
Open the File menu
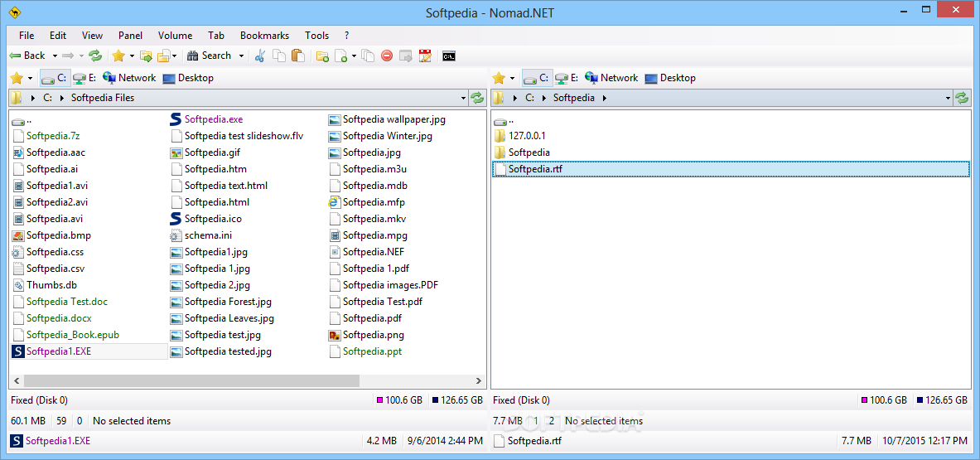(x=27, y=36)
